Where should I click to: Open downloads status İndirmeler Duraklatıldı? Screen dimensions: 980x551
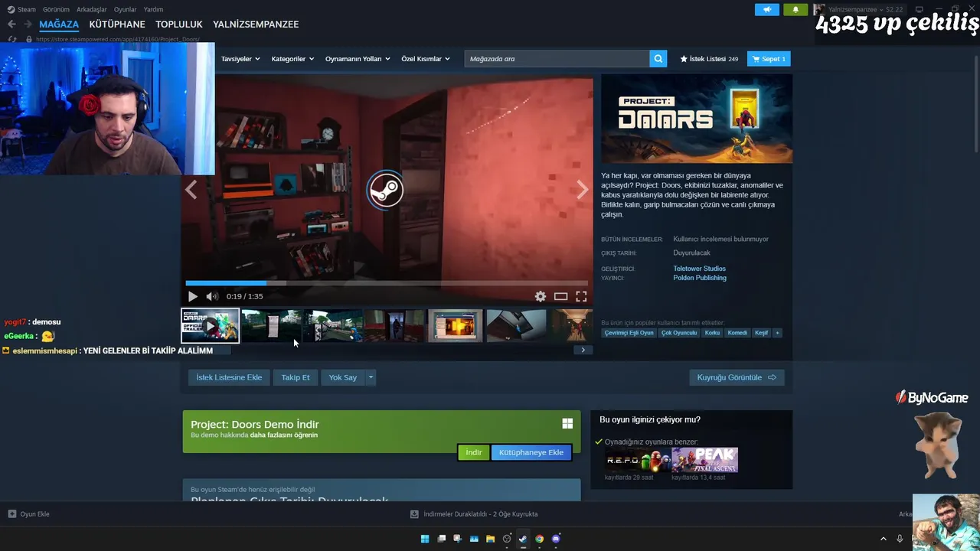[474, 514]
